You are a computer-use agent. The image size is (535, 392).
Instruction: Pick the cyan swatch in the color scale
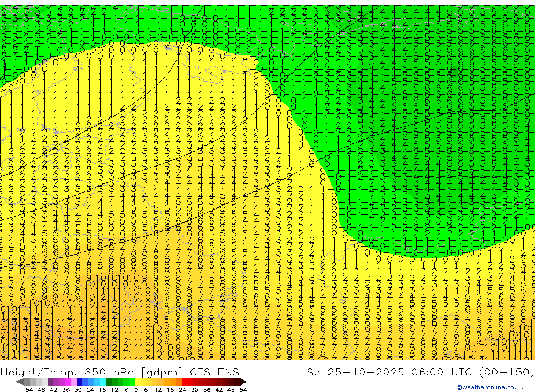pyautogui.click(x=103, y=382)
